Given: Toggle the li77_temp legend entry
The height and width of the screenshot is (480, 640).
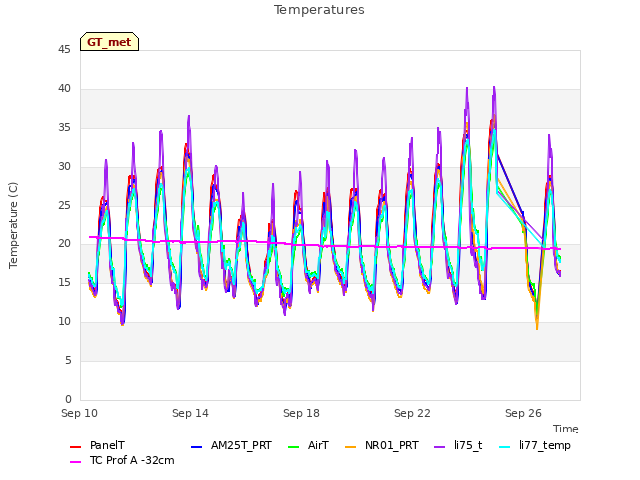Looking at the screenshot, I should pos(535,446).
